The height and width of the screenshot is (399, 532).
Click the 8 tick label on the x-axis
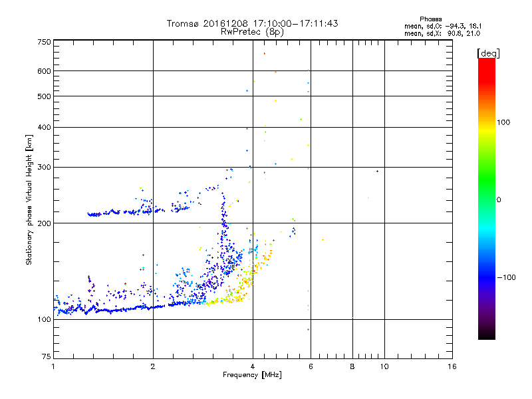[352, 366]
